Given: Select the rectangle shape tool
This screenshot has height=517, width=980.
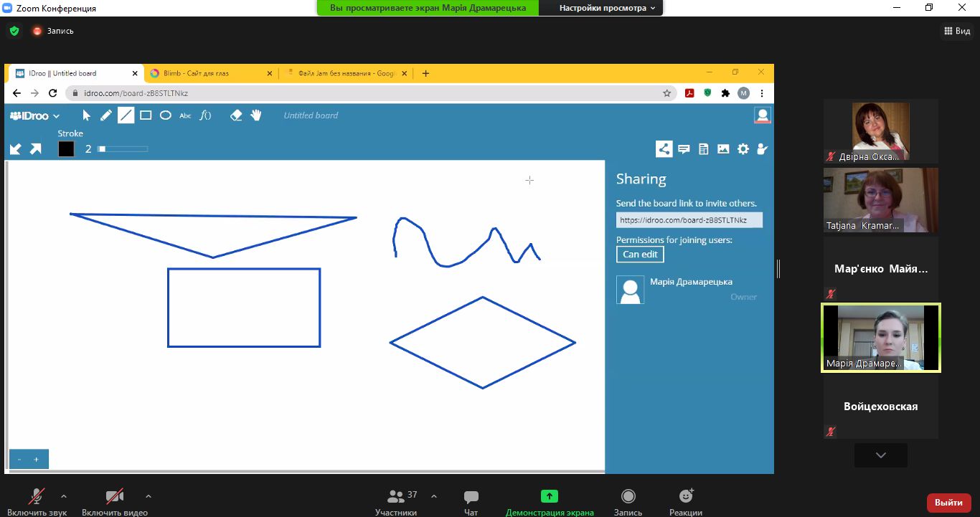Looking at the screenshot, I should coord(146,115).
